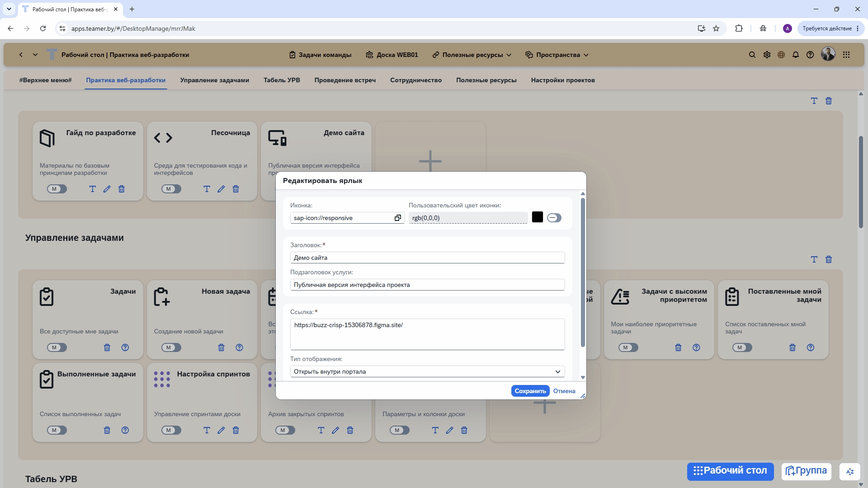Edit Гайд по разработке tile with pencil icon
Screen dimensions: 868x488
click(107, 189)
